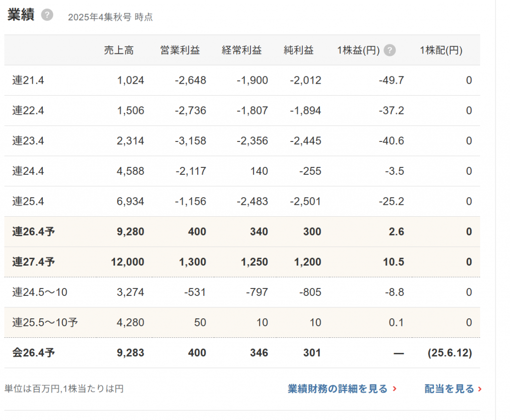
Task: Select the 連27.4予 forecast row label
Action: (x=33, y=262)
